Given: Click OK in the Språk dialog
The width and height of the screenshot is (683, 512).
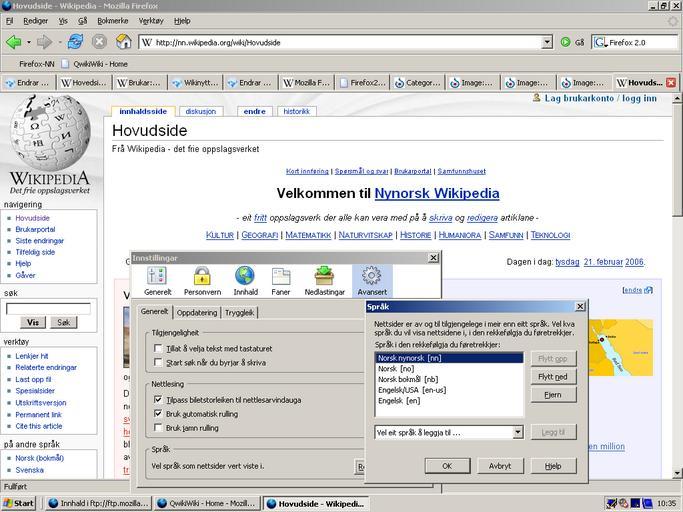Looking at the screenshot, I should pyautogui.click(x=447, y=466).
